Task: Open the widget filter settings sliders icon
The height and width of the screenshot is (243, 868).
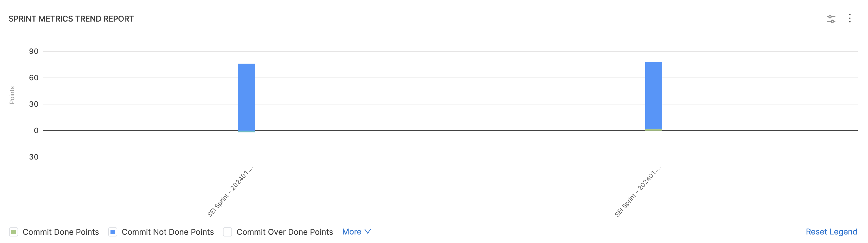Action: pyautogui.click(x=831, y=19)
